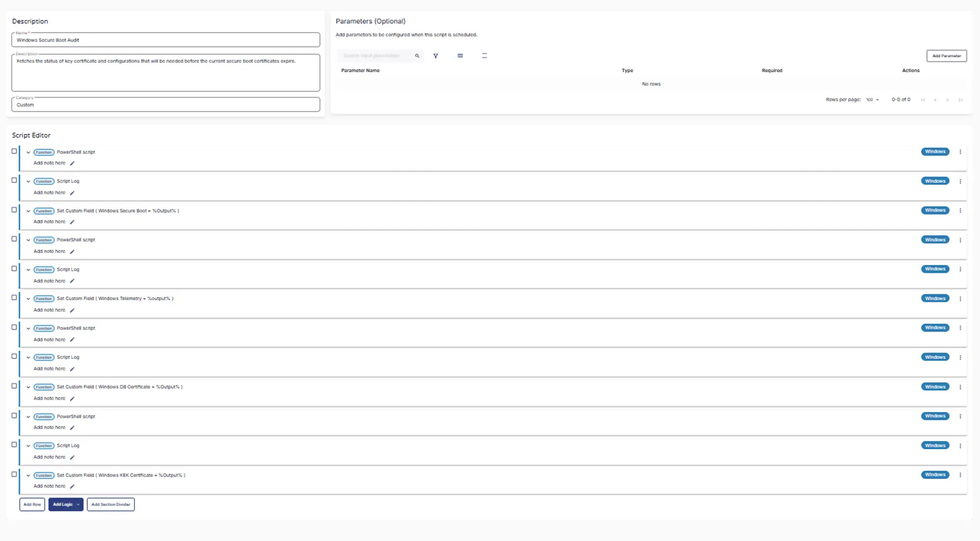This screenshot has width=980, height=541.
Task: Open the columns selector icon
Action: tap(460, 56)
